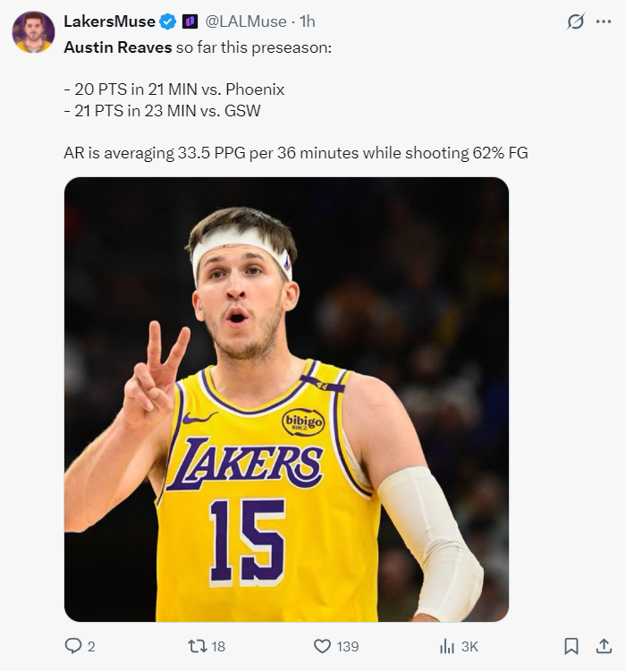Open the @LALMuse handle link
626x672 pixels.
pos(246,21)
